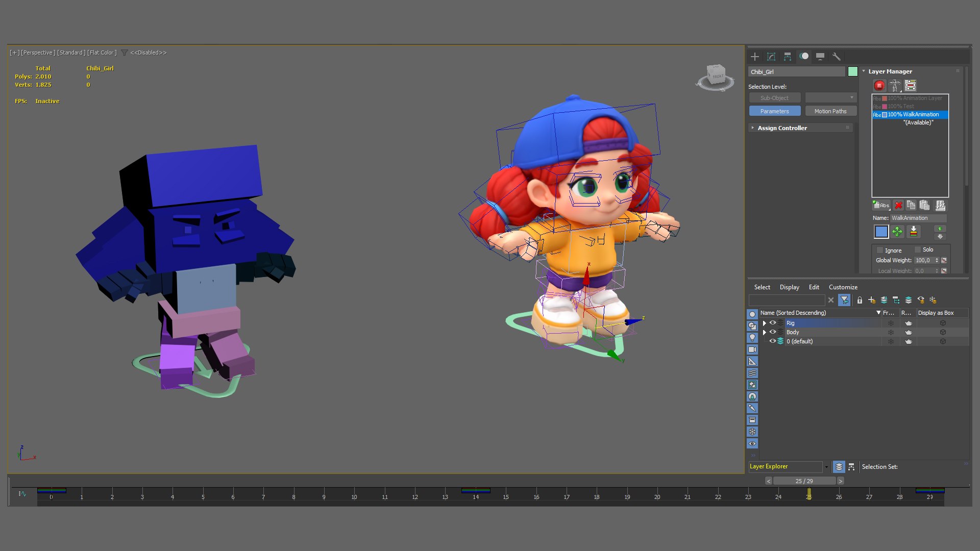
Task: Click the [Flat Color] viewport label
Action: click(102, 53)
